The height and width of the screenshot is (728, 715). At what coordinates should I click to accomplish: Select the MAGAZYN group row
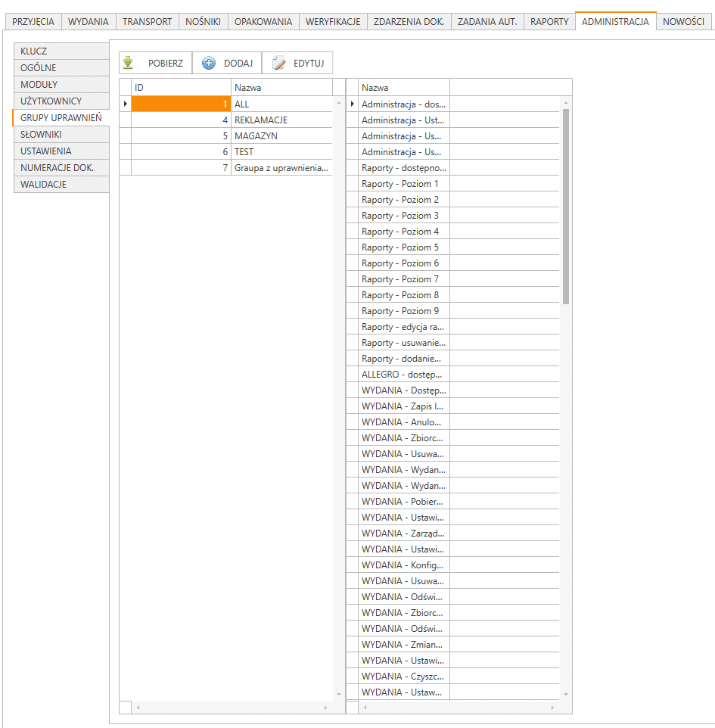point(226,136)
